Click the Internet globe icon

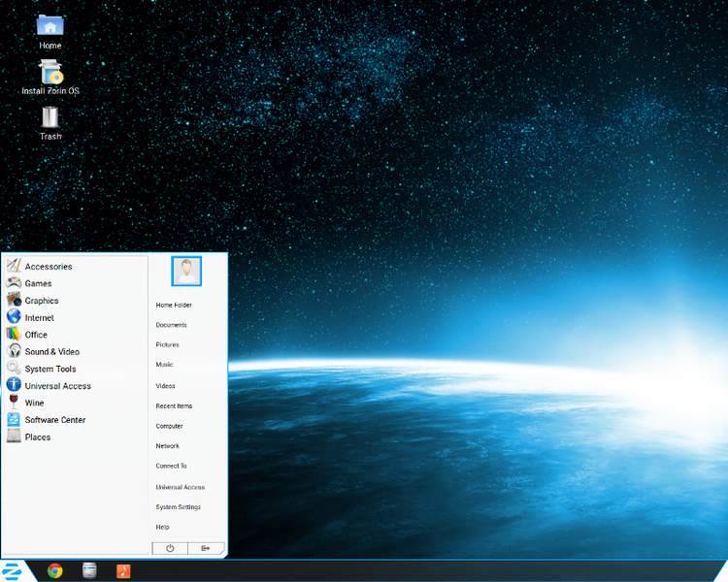(x=14, y=316)
